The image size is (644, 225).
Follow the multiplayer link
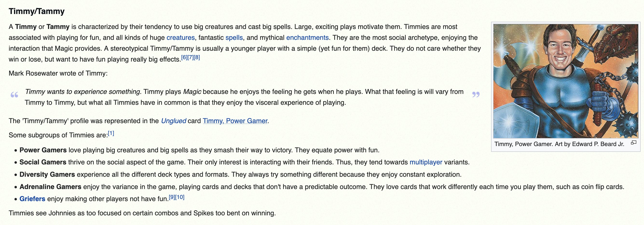click(426, 162)
